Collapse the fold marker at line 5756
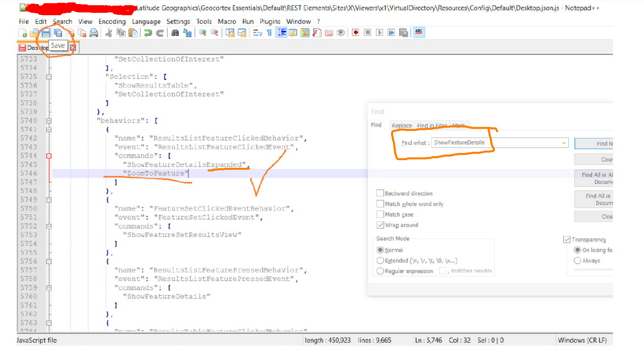This screenshot has height=350, width=644. [49, 261]
